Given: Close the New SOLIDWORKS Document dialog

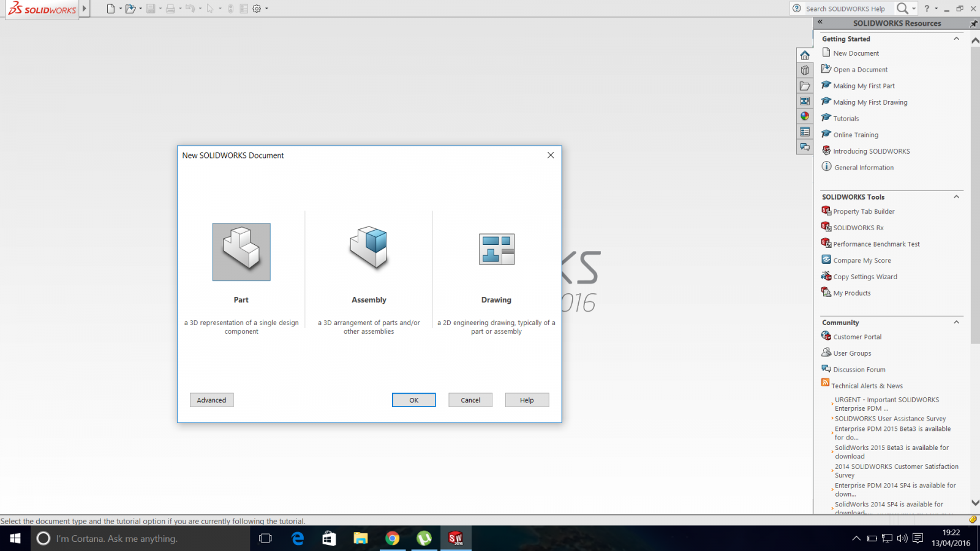Looking at the screenshot, I should (x=551, y=156).
